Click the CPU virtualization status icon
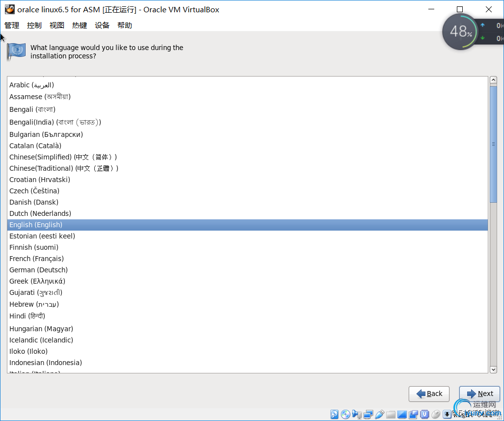504x421 pixels. pos(424,414)
